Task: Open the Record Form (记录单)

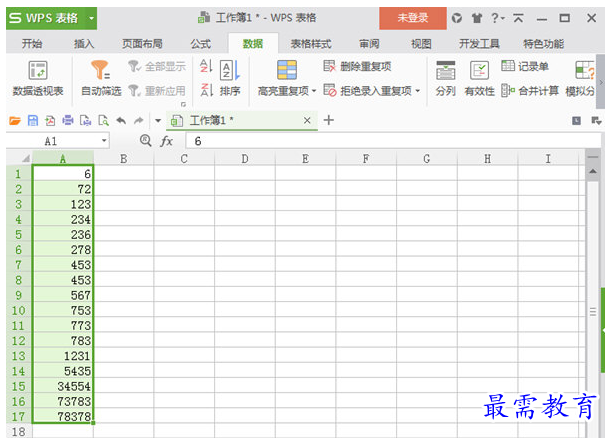Action: tap(525, 66)
